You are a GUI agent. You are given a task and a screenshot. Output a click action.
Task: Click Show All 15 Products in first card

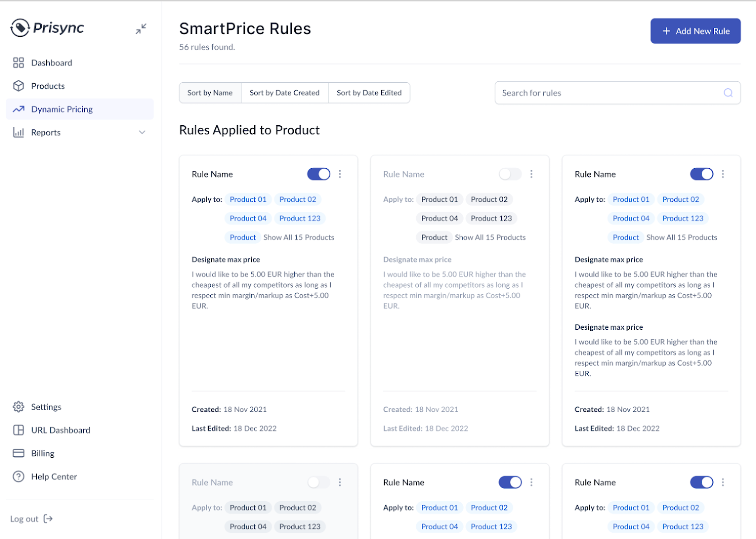tap(299, 238)
